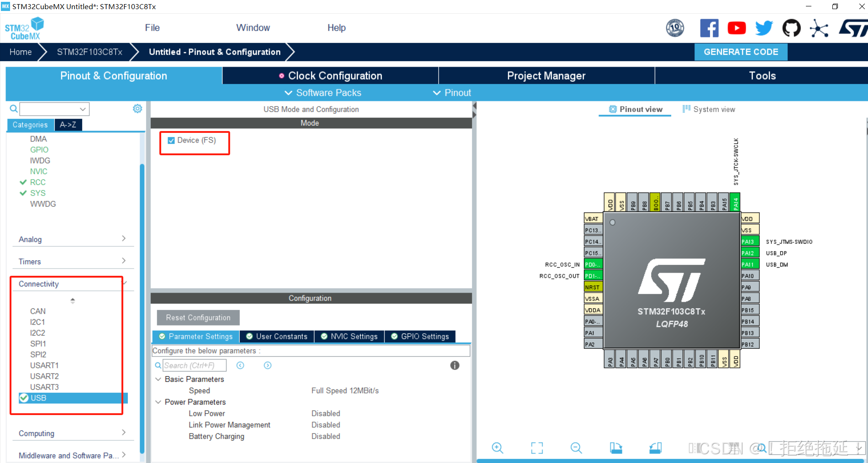Screen dimensions: 868x463
Task: Open the Facebook link icon
Action: pos(709,28)
